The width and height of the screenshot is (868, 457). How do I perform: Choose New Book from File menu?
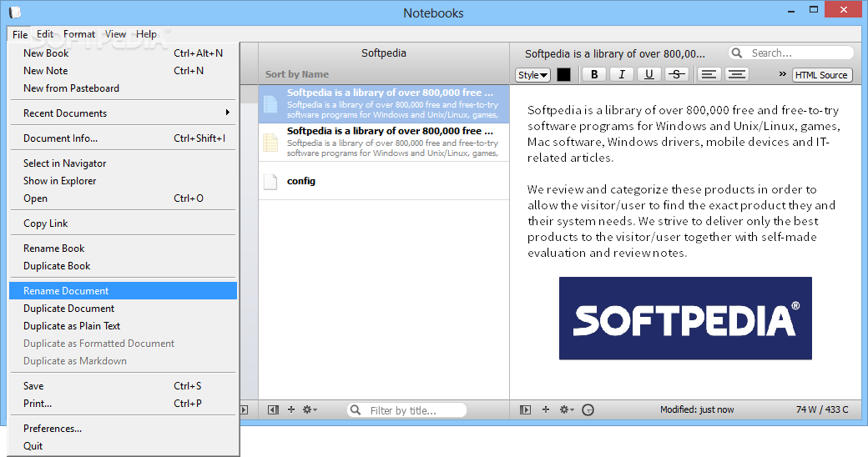(x=124, y=53)
